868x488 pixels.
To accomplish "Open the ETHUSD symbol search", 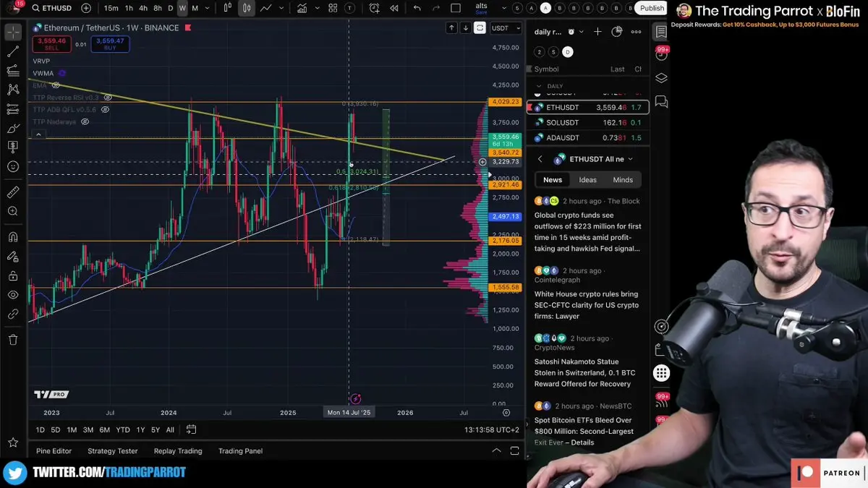I will click(x=51, y=8).
